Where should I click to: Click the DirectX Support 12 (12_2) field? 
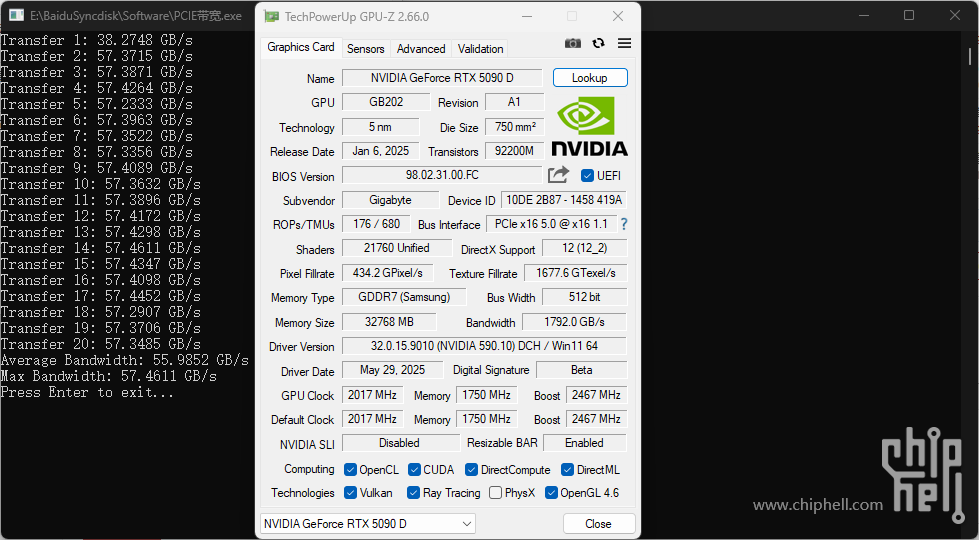(584, 248)
